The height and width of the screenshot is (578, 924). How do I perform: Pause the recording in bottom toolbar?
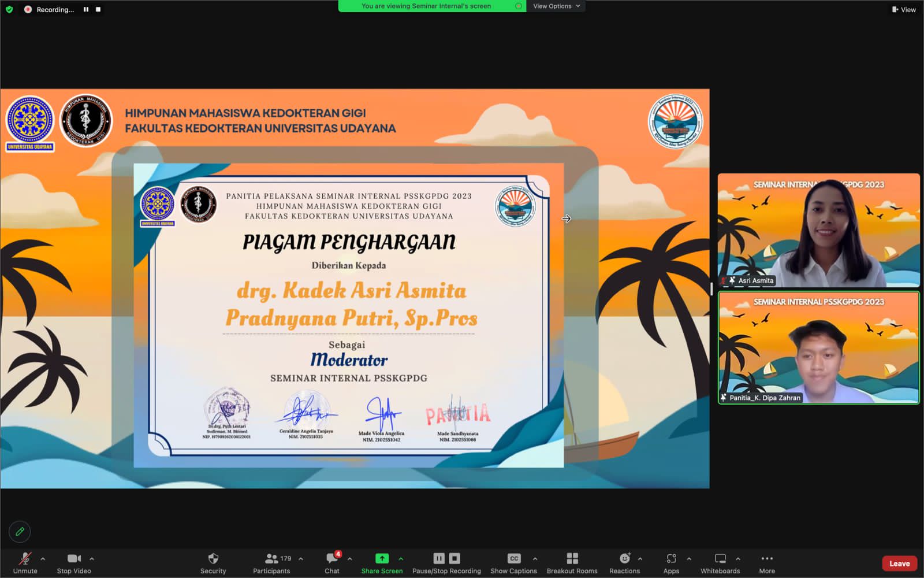point(439,558)
